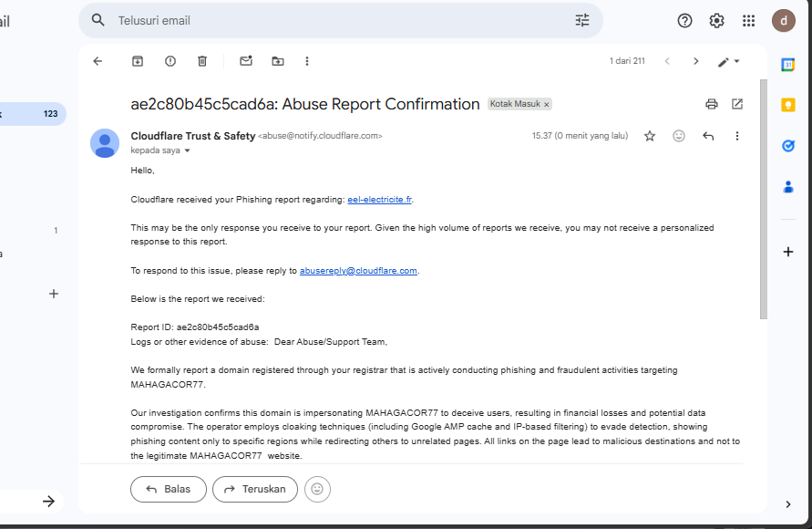Open message more options menu

click(x=737, y=136)
